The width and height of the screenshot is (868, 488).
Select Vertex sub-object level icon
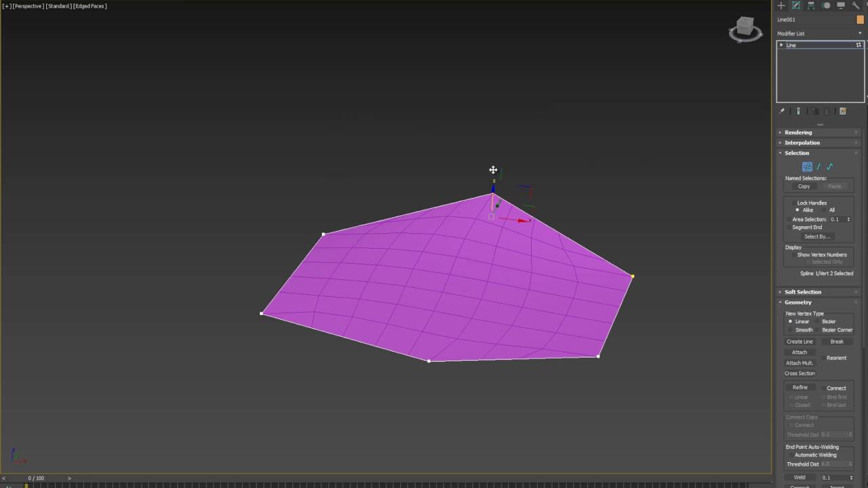(x=807, y=167)
